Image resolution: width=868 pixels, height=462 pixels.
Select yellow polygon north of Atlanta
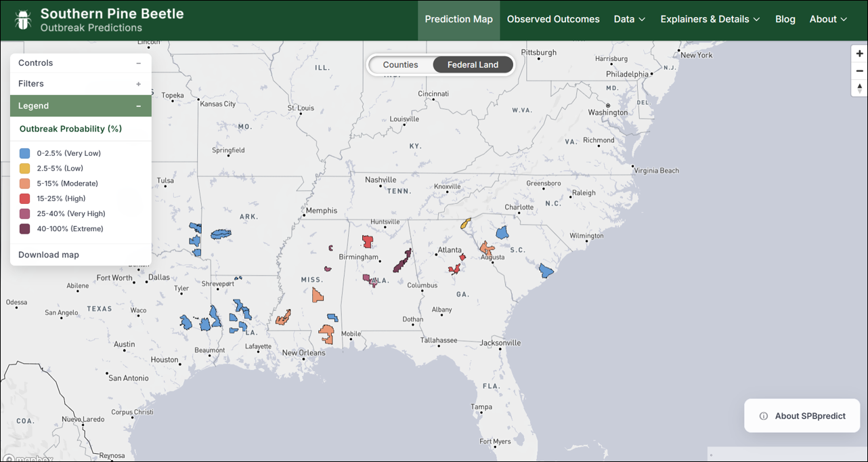(x=466, y=223)
